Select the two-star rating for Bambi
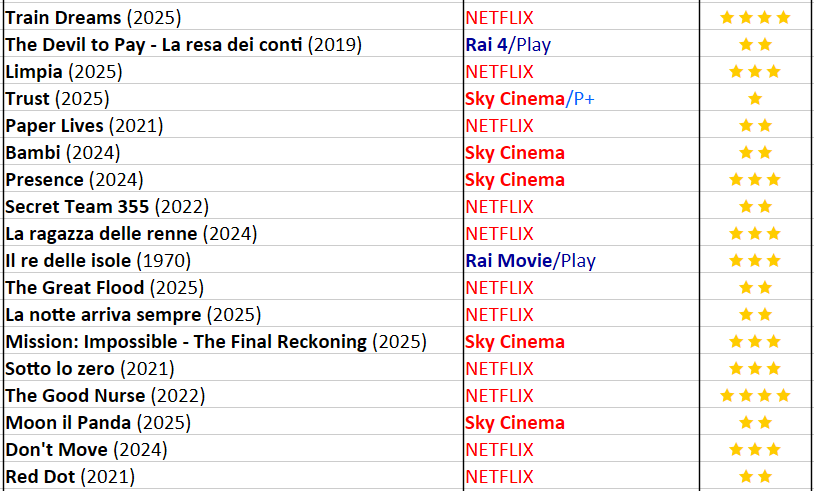Screen dimensions: 814x491 755,153
